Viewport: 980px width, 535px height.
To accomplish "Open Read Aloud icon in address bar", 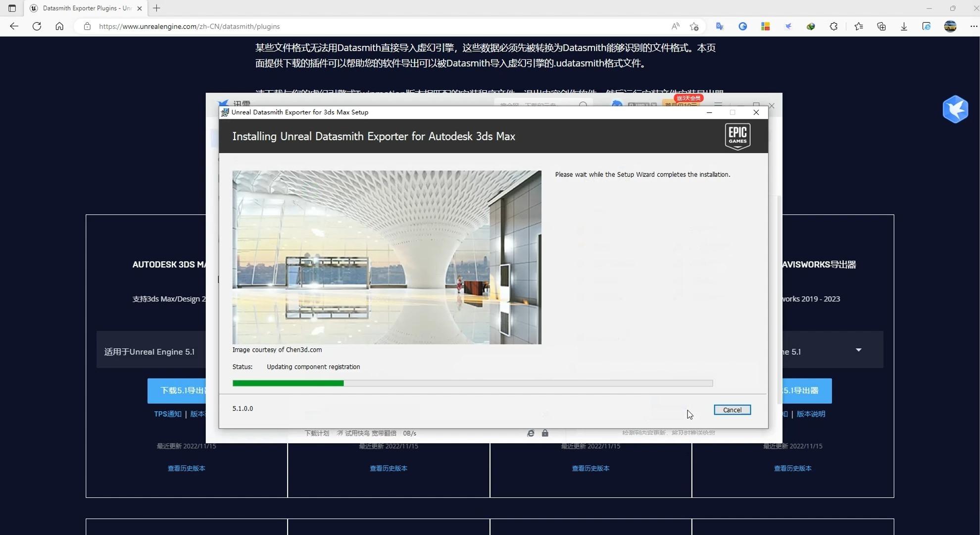I will tap(675, 26).
